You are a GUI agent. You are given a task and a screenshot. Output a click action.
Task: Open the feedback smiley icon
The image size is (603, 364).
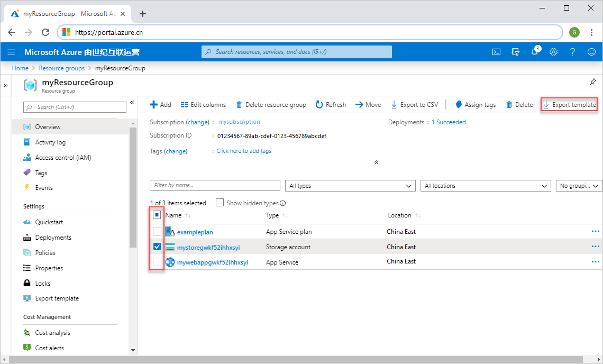point(591,52)
